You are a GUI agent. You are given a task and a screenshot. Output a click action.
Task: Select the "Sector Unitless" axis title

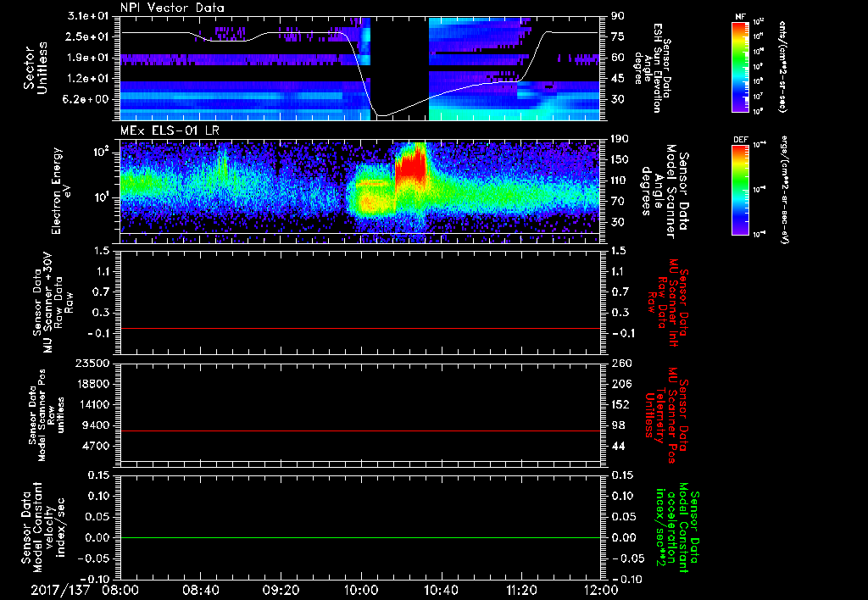click(36, 68)
